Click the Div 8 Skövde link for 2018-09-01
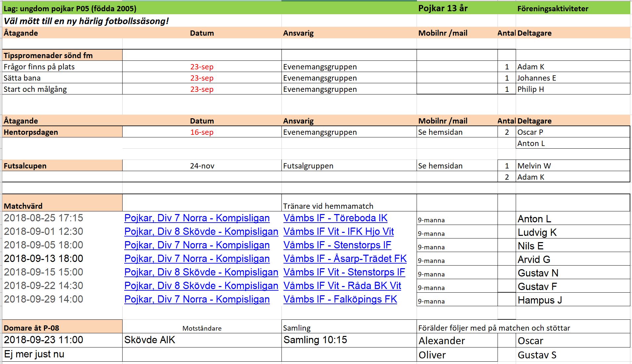This screenshot has height=364, width=632. [x=201, y=232]
